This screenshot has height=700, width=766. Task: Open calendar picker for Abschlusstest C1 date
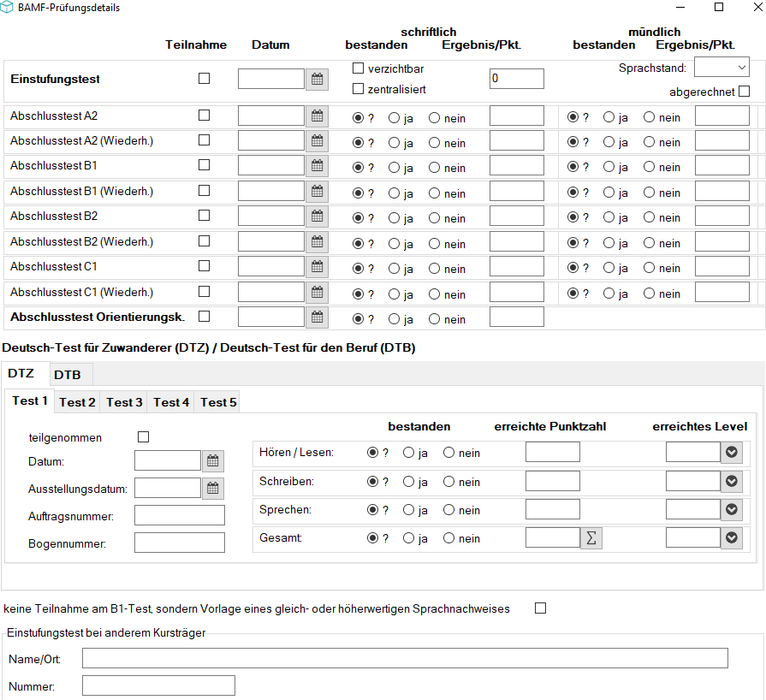point(317,267)
